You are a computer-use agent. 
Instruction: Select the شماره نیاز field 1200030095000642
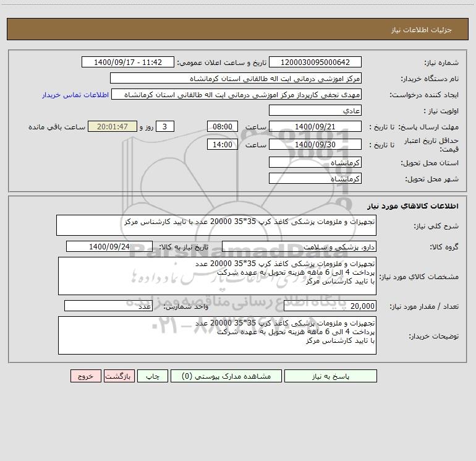(x=315, y=62)
